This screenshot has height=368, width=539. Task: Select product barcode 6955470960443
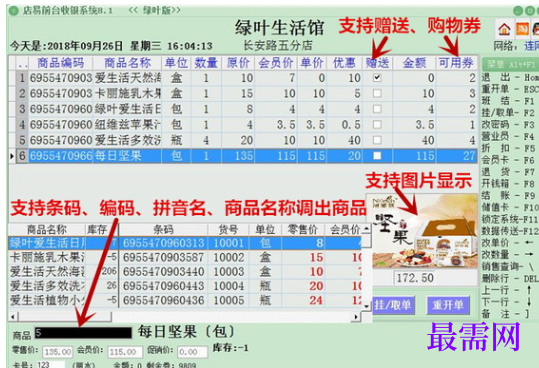(x=163, y=286)
